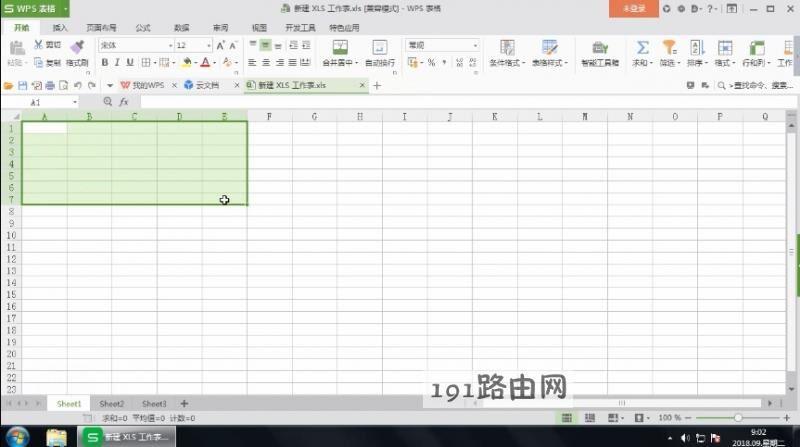The image size is (800, 447).
Task: Open the fill color dropdown arrow
Action: [195, 63]
